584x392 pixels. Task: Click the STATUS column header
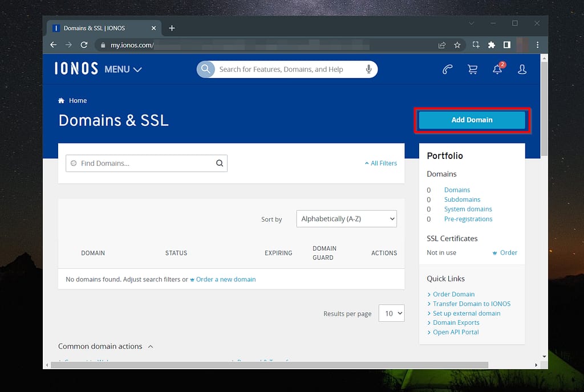(x=176, y=253)
